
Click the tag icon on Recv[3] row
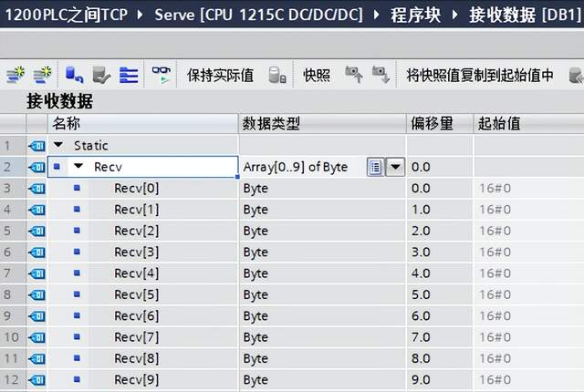pyautogui.click(x=36, y=253)
